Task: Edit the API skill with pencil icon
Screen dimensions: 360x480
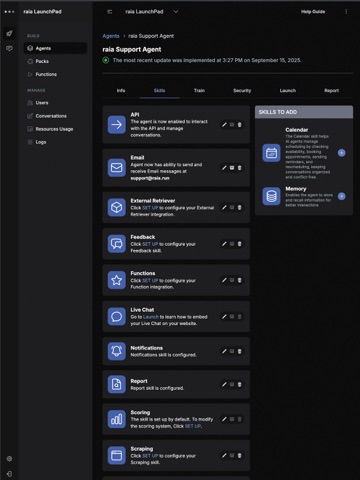Action: click(x=224, y=125)
